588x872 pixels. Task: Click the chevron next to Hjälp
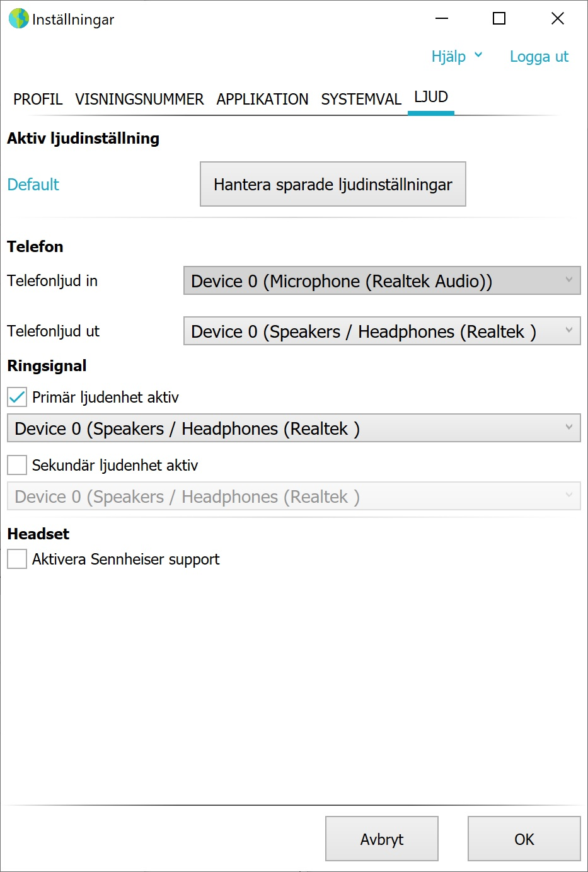[x=478, y=55]
